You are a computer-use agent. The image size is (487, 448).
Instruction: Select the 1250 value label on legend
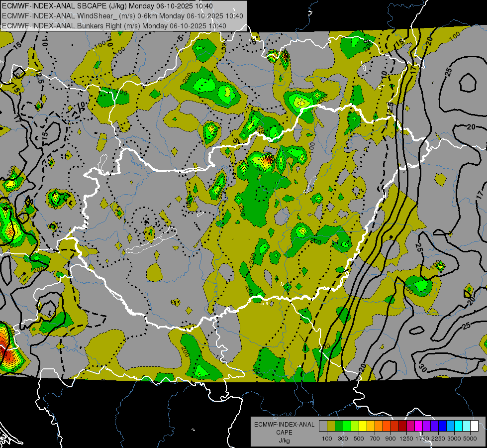click(406, 439)
